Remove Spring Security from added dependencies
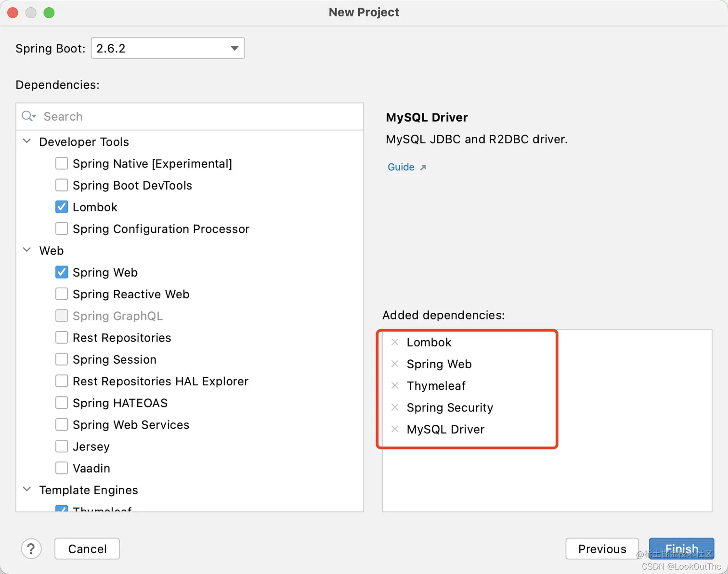 coord(395,407)
